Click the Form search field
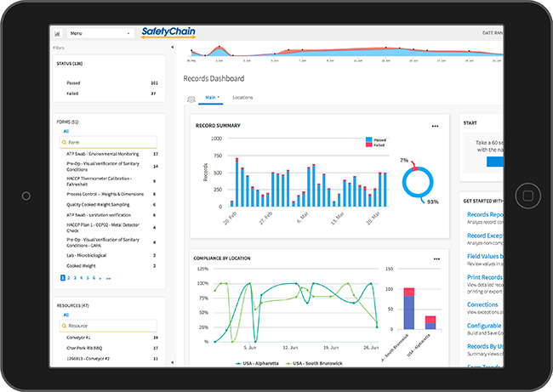The image size is (553, 392). click(108, 142)
